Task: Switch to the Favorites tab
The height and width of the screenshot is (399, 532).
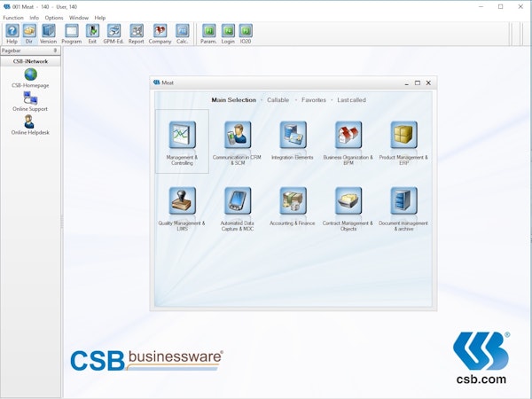Action: tap(314, 100)
